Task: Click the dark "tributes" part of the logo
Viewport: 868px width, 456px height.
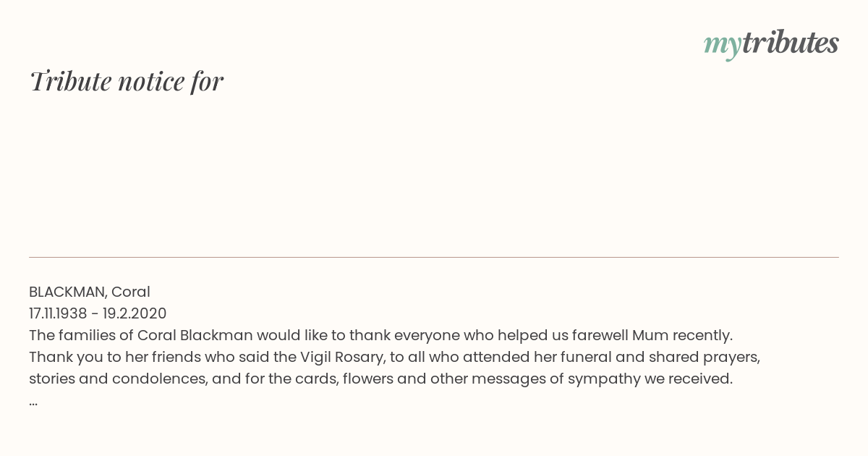Action: click(790, 43)
